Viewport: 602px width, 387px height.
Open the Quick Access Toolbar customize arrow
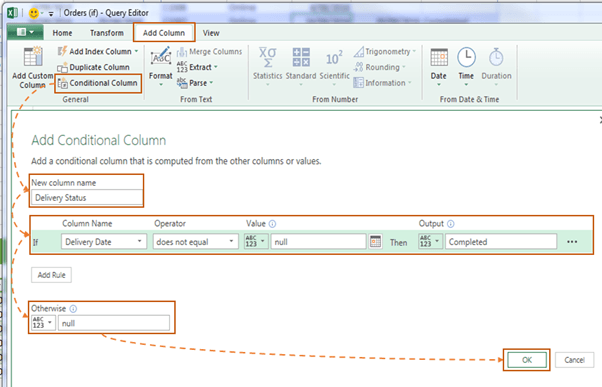click(51, 14)
